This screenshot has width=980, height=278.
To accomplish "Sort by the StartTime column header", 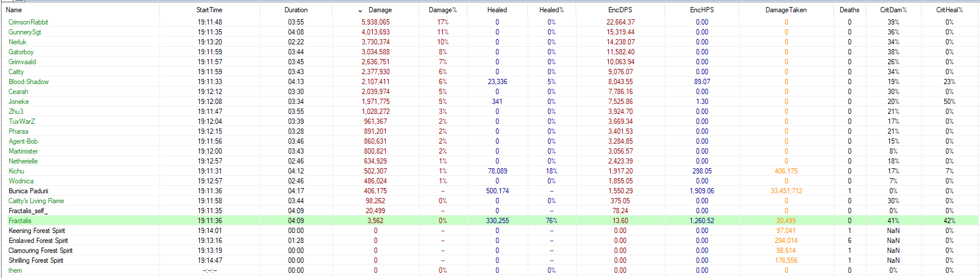I will 209,10.
